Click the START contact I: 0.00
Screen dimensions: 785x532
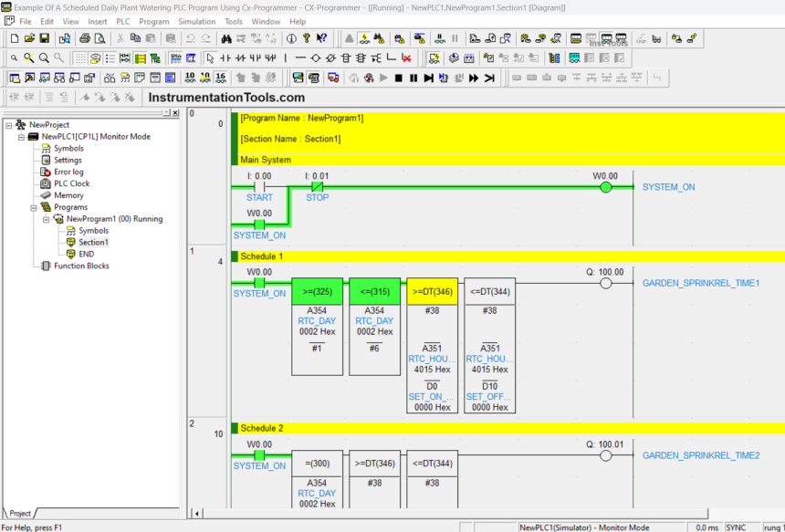click(259, 187)
